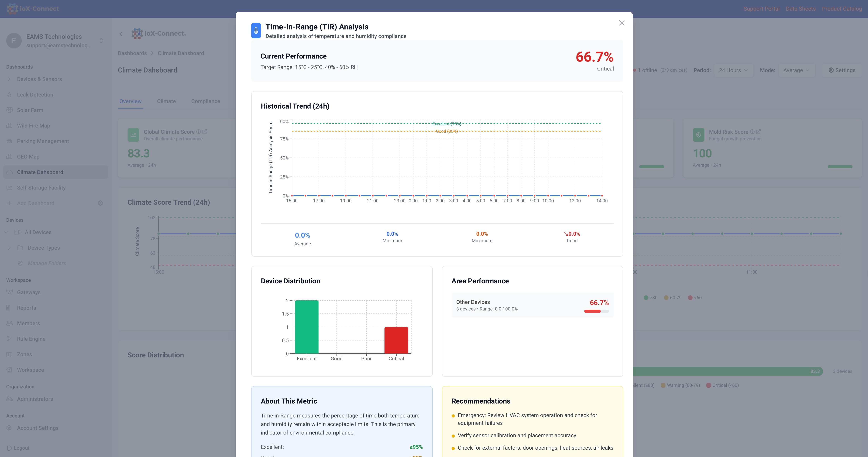Open the Rule Engine page
868x457 pixels.
pyautogui.click(x=31, y=339)
